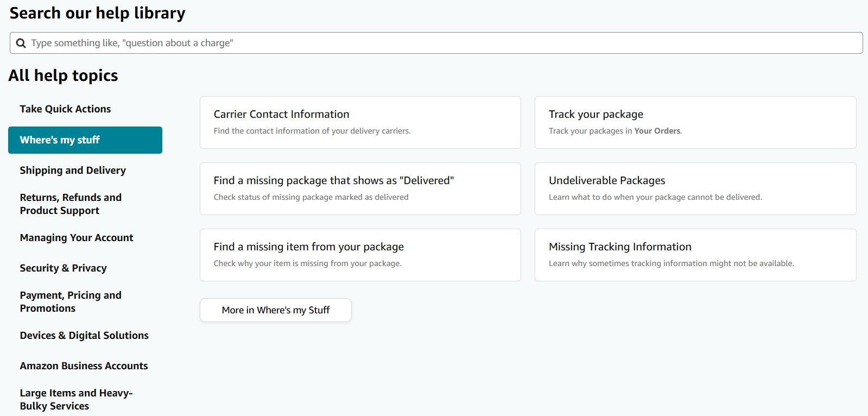Viewport: 868px width, 416px height.
Task: Switch to Managing Your Account topic
Action: click(77, 238)
